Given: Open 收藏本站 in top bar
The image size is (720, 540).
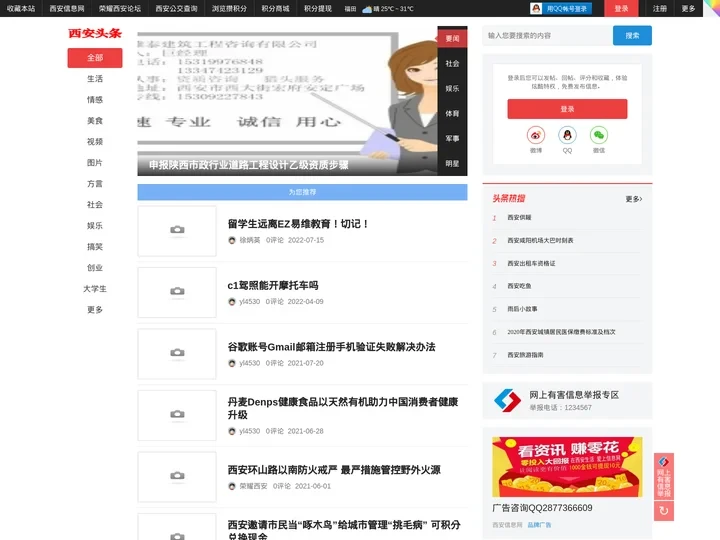Looking at the screenshot, I should pos(21,9).
